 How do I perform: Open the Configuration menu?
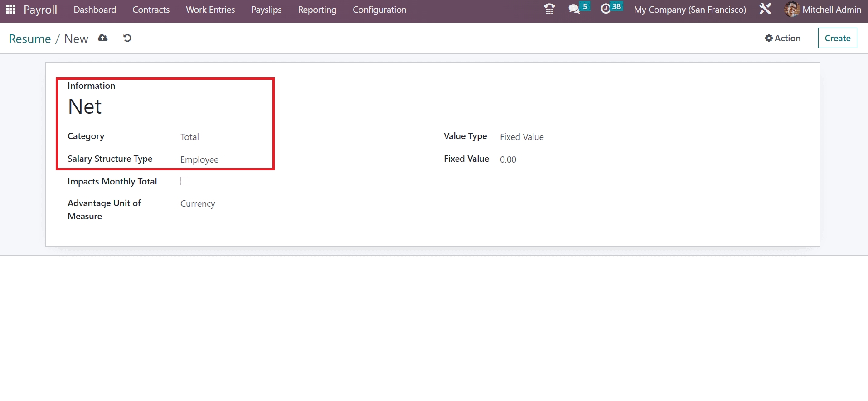(x=379, y=10)
